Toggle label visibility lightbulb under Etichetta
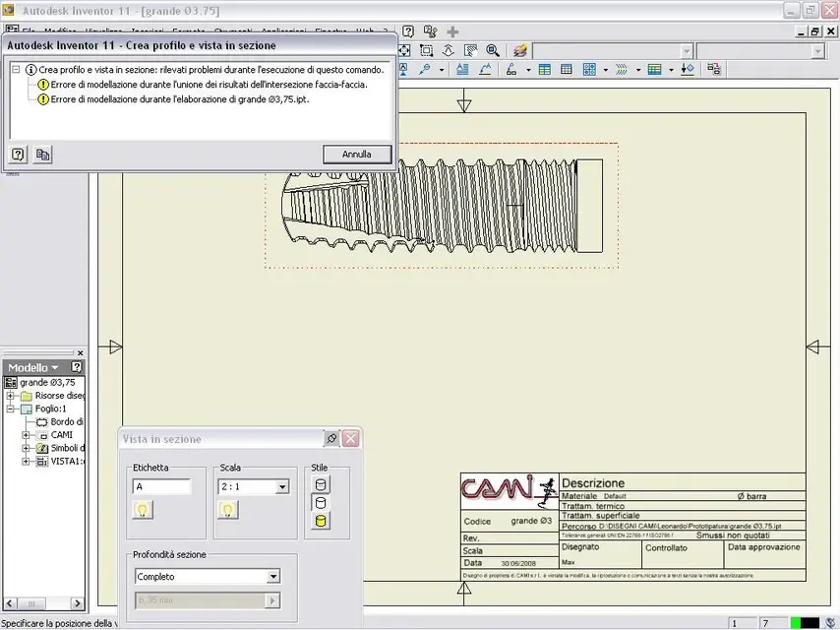 143,510
